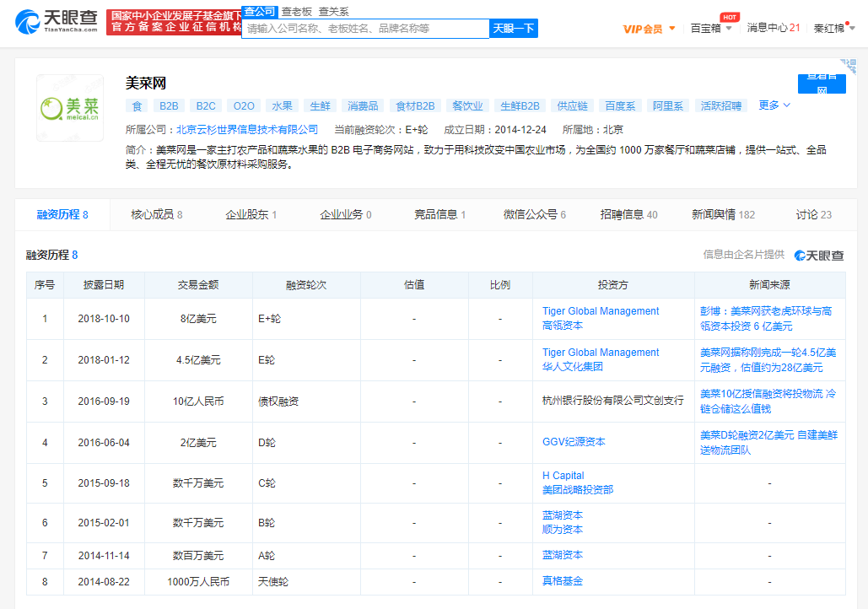Open 华人文化集团 investor link
This screenshot has height=609, width=868.
573,367
